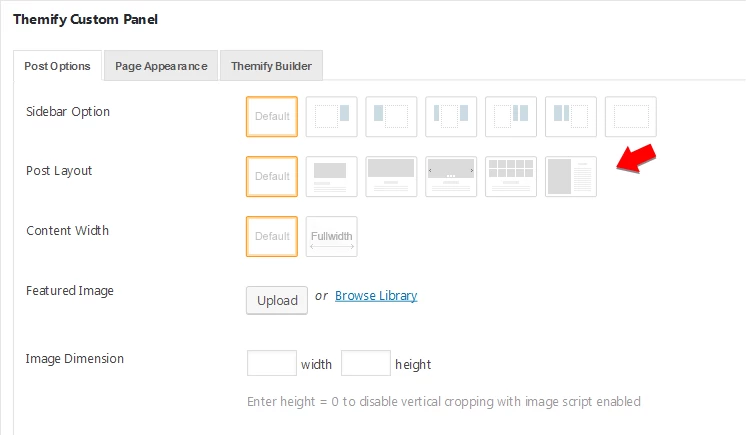Select the slider post layout icon
747x435 pixels.
pos(451,176)
